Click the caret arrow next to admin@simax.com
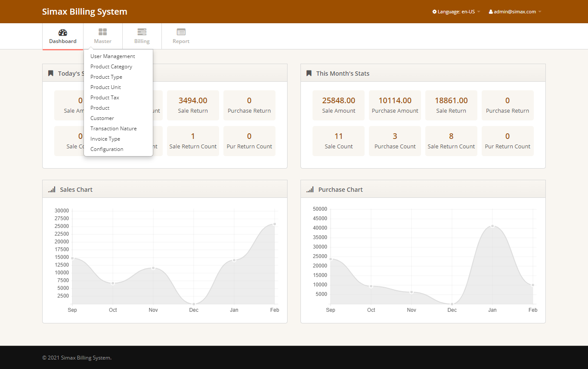Screen dimensions: 588x369 [540, 12]
